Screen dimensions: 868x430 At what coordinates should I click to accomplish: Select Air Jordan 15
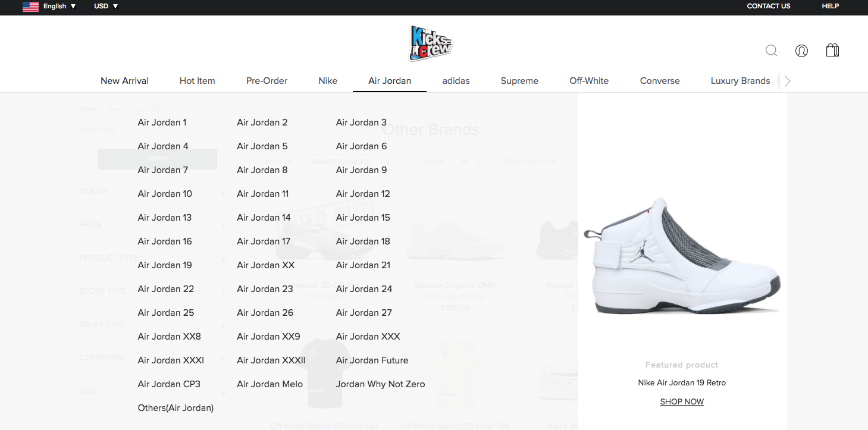point(363,218)
